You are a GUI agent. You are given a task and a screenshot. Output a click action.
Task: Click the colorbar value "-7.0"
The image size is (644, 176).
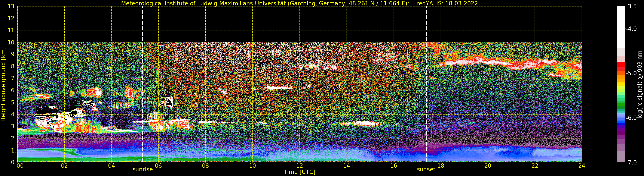[x=631, y=162]
